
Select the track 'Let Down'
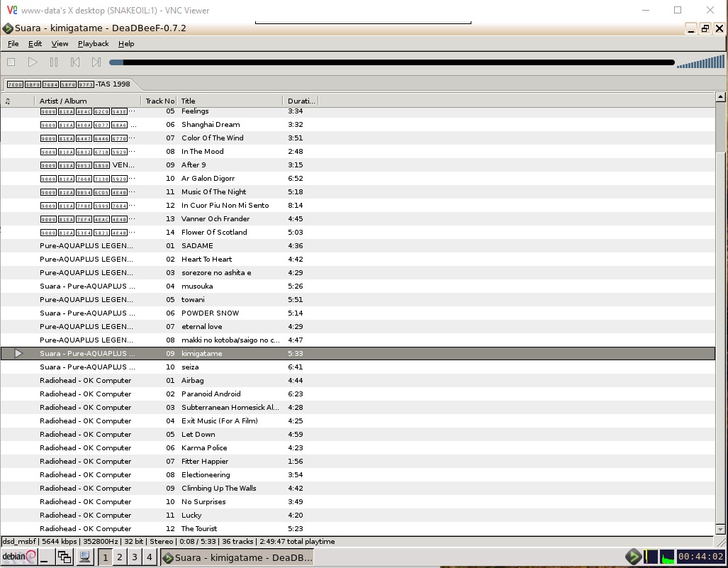pyautogui.click(x=357, y=434)
